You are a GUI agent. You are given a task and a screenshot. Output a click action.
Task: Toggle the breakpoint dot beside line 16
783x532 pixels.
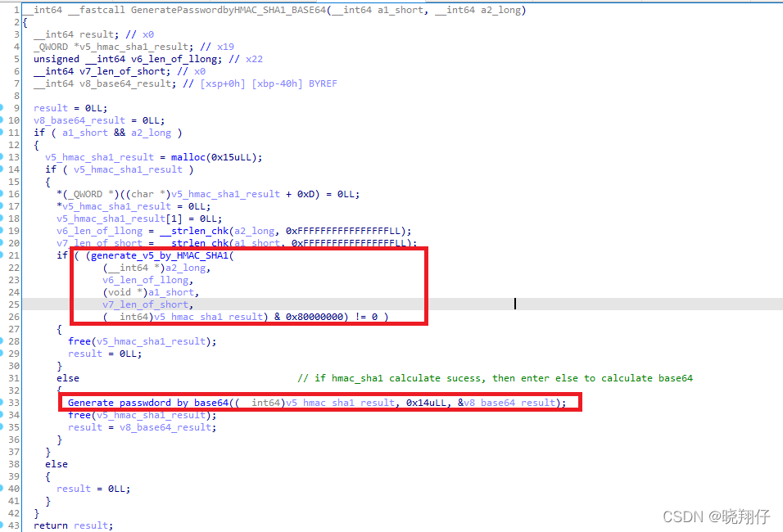[2, 194]
